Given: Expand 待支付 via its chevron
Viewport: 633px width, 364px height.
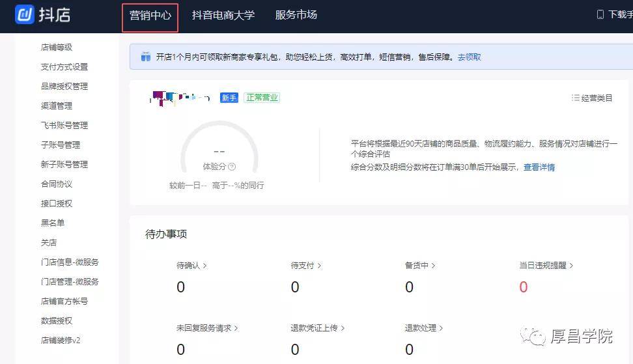Looking at the screenshot, I should pos(319,266).
